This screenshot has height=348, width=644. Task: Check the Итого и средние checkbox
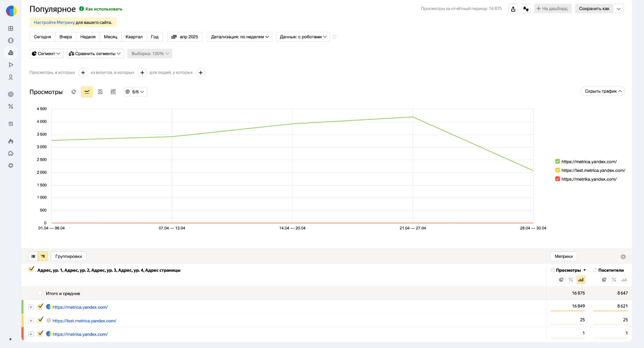click(x=40, y=293)
